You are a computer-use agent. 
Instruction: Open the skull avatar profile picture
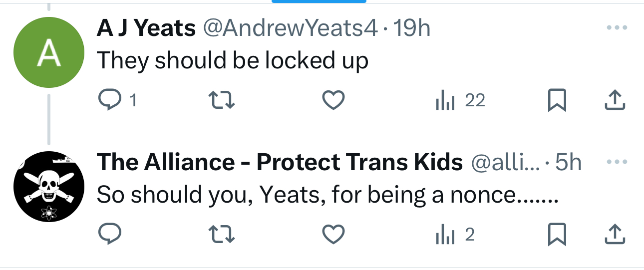pyautogui.click(x=48, y=187)
